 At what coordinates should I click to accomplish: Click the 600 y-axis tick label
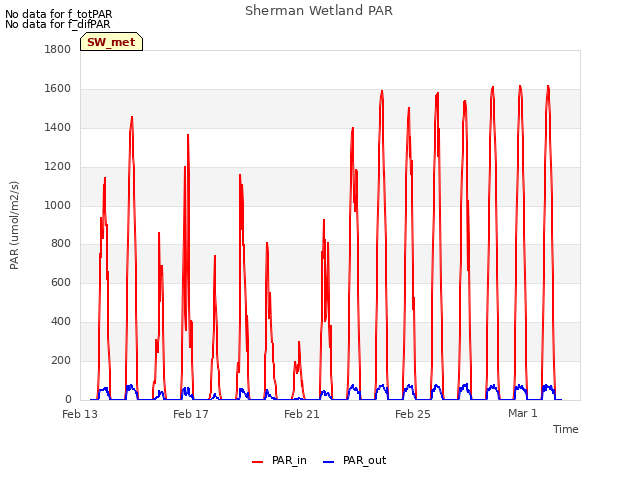pyautogui.click(x=61, y=282)
